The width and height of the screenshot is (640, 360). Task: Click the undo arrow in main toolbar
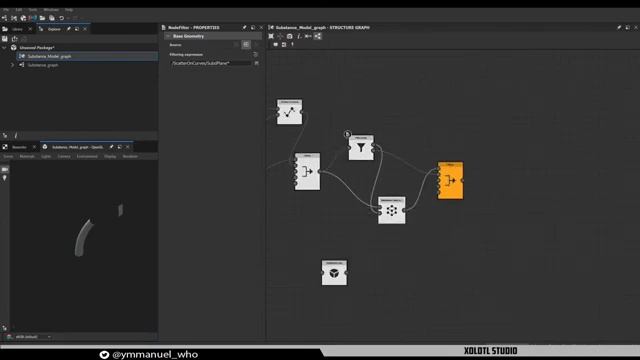click(x=62, y=18)
